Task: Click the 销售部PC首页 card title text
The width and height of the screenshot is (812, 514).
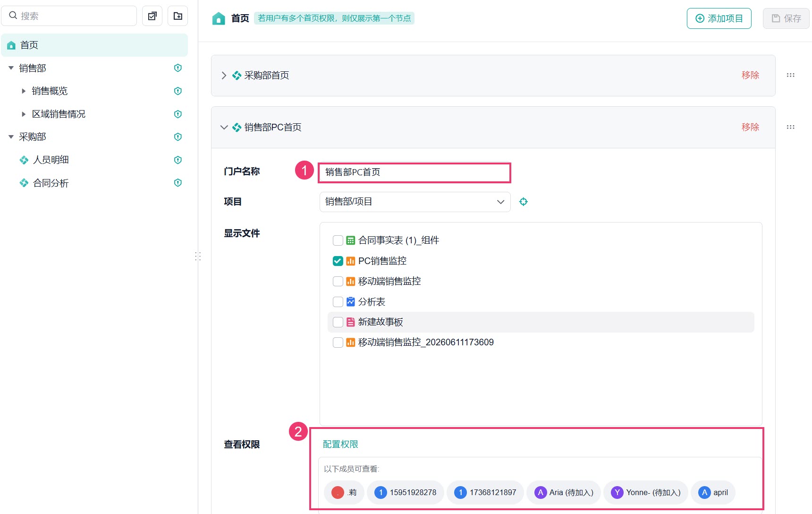Action: (273, 128)
